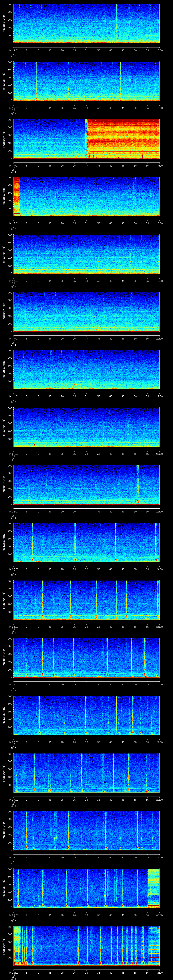Click the Frequency (Hz) axis label of the 14:28:00 spectrogram

[x=4, y=831]
